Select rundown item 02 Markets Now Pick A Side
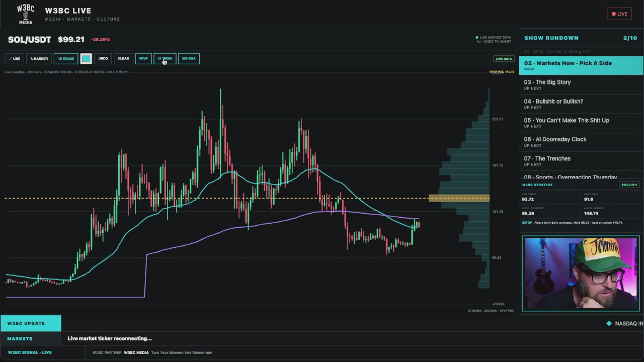This screenshot has height=362, width=644. tap(581, 65)
